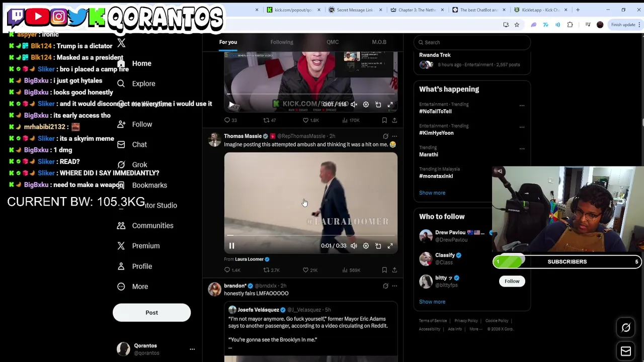Open Explore in the sidebar
Screen dimensions: 644x362
pos(136,83)
